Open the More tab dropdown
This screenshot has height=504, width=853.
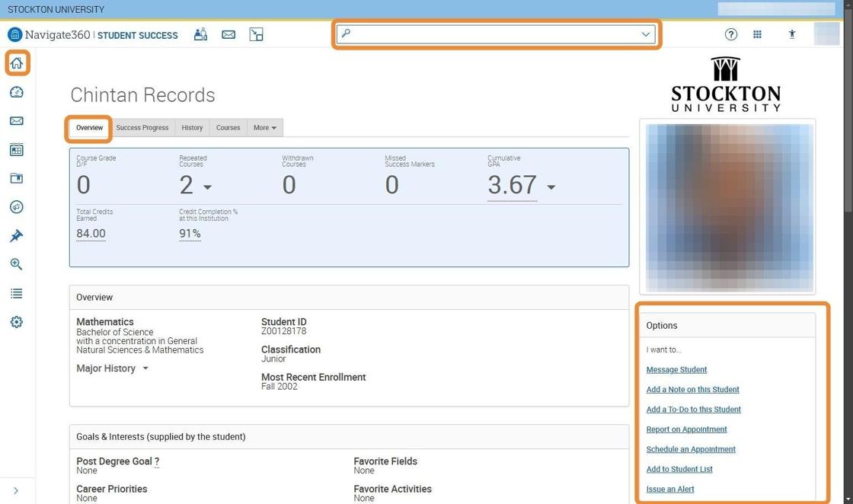pyautogui.click(x=265, y=128)
